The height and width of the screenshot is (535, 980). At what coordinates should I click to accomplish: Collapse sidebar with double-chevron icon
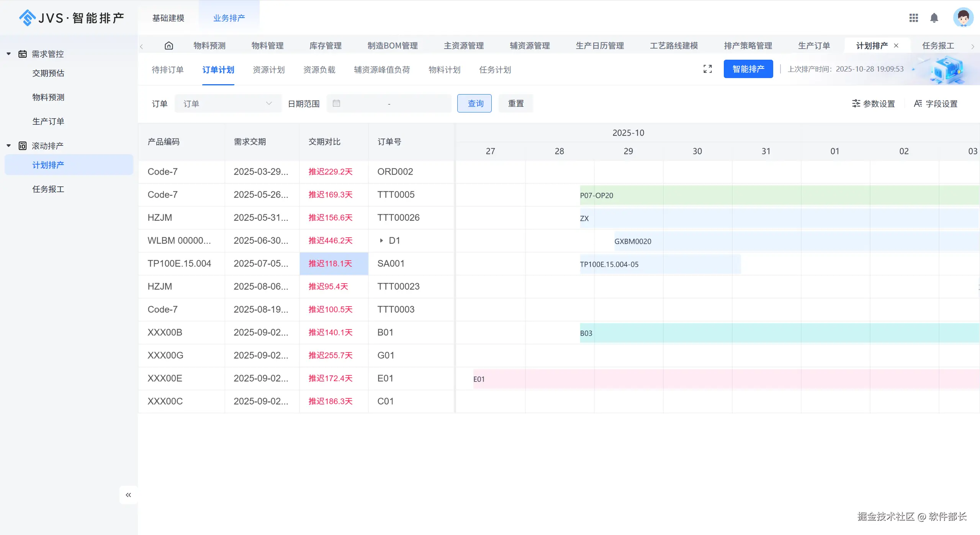click(128, 495)
